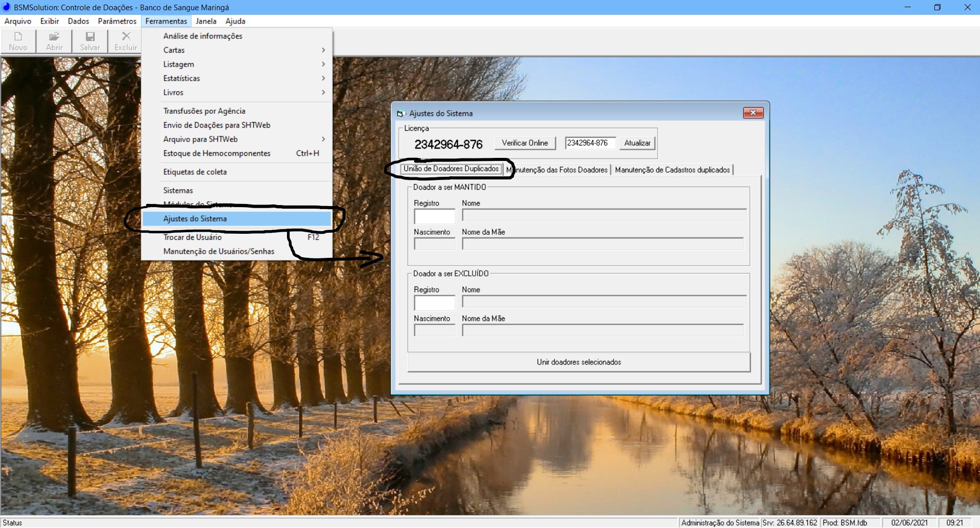Open the Parâmetros menu

[117, 21]
